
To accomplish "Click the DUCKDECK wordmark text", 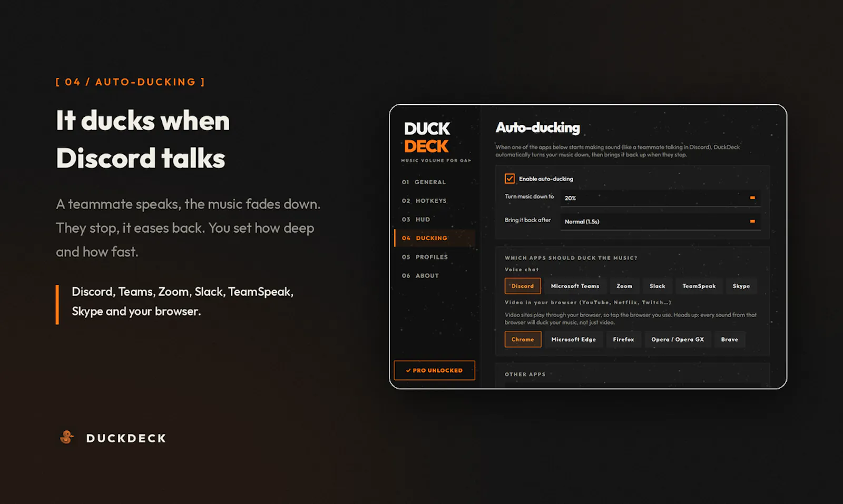I will [126, 438].
